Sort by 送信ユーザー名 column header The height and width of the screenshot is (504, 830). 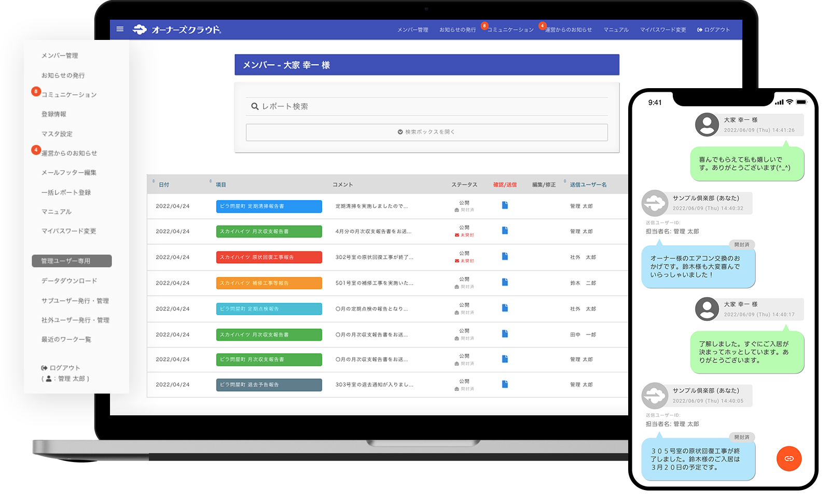588,185
